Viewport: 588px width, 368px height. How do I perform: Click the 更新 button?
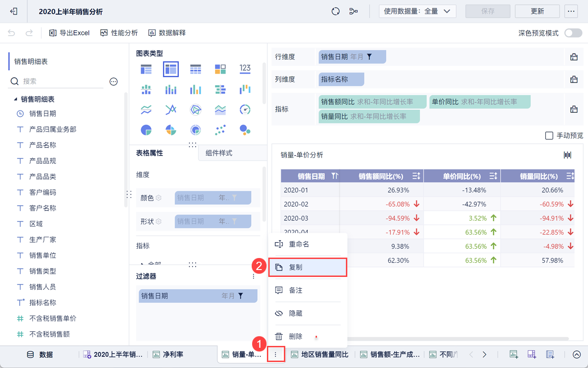tap(537, 11)
